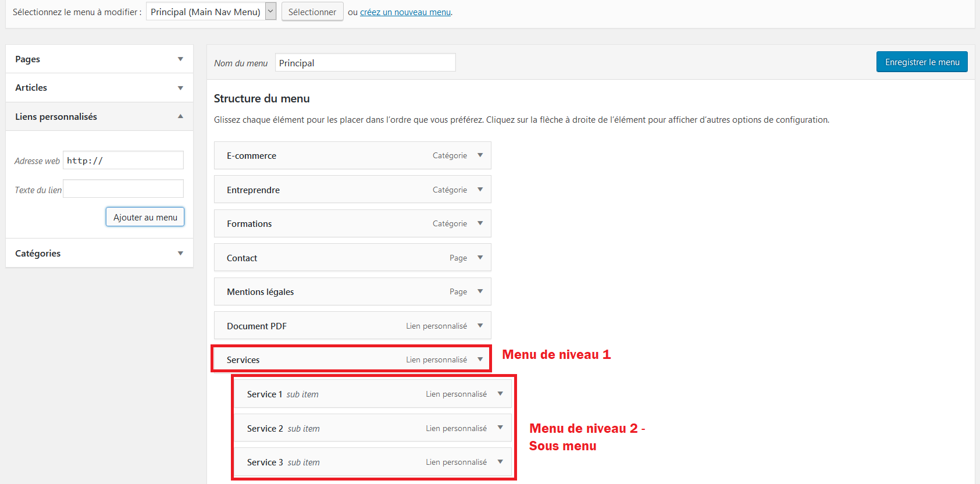Click the Adresse web input field
This screenshot has height=484, width=980.
tap(123, 160)
